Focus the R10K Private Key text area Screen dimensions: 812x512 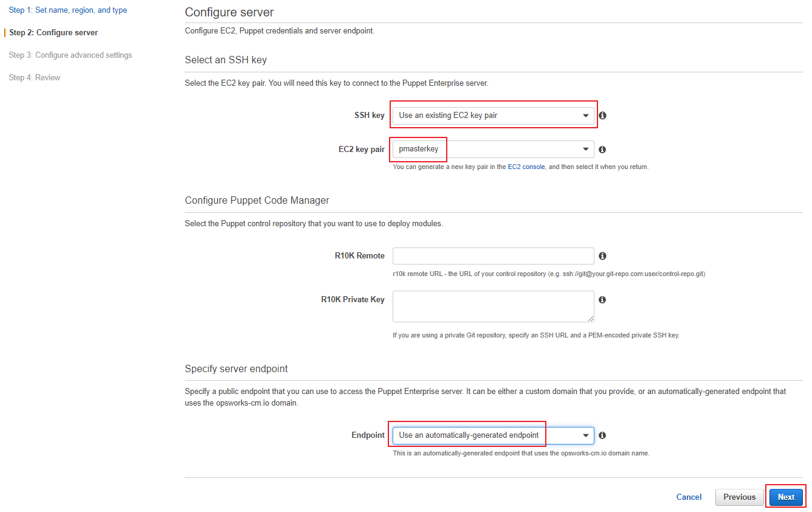click(x=494, y=306)
